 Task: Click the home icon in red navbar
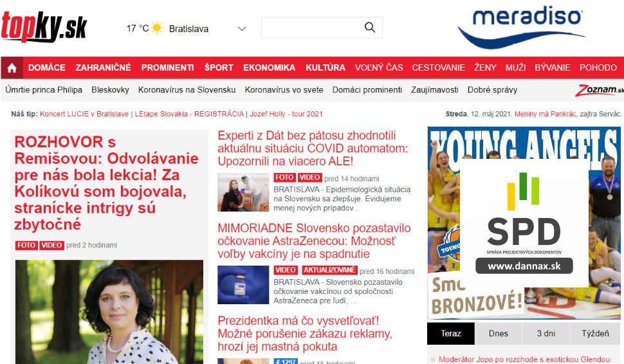(12, 68)
